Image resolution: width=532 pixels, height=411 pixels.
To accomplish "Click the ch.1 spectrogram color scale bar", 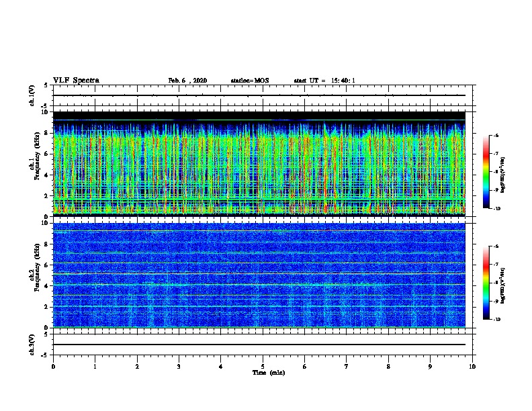I will coord(486,172).
